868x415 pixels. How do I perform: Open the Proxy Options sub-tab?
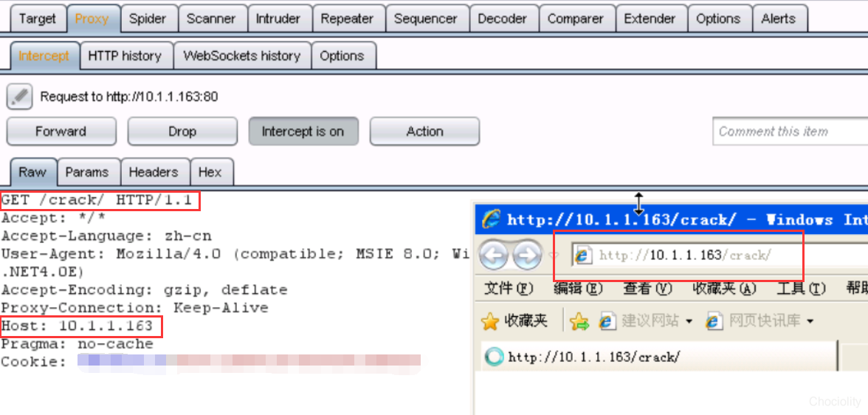click(342, 56)
